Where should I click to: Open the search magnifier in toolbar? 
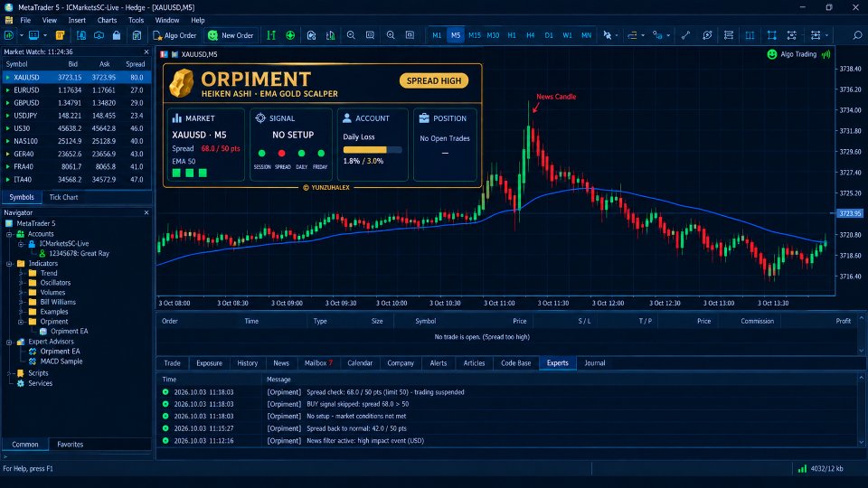(x=857, y=35)
